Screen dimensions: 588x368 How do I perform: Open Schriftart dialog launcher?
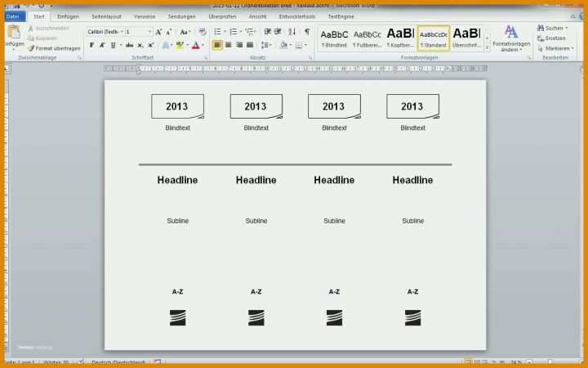click(206, 58)
